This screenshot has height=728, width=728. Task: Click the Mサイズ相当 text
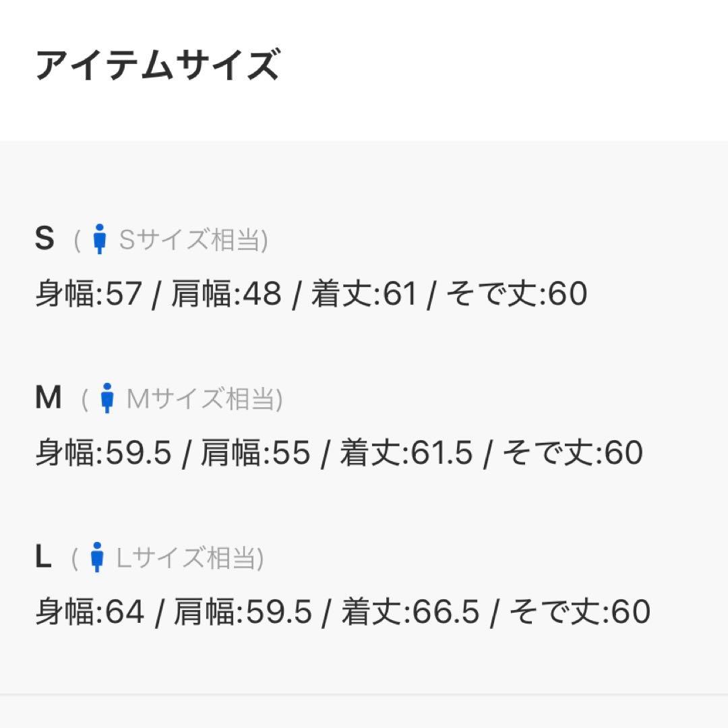click(200, 399)
